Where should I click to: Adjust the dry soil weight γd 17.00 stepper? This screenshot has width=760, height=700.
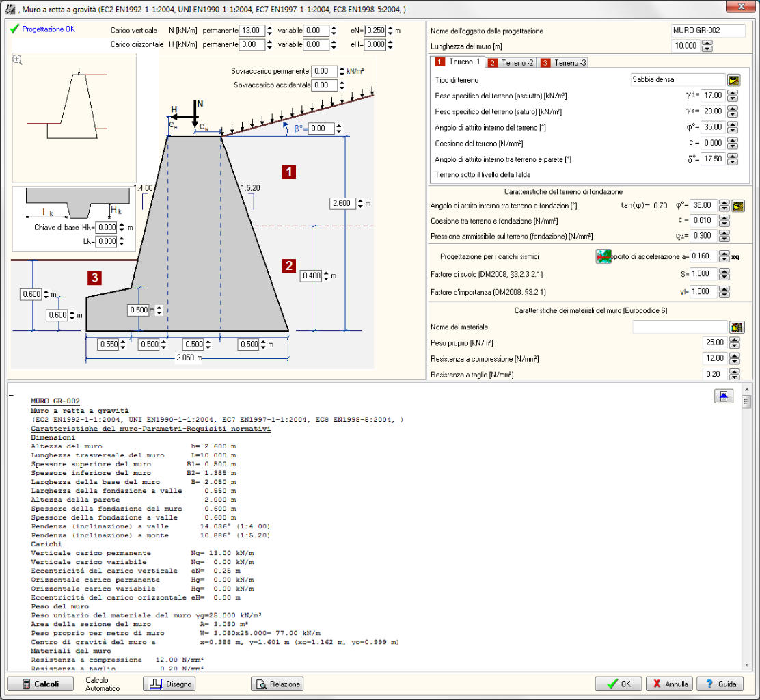click(x=733, y=96)
